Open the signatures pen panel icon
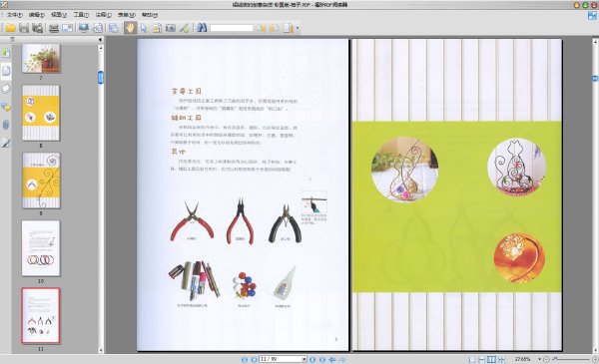This screenshot has height=364, width=599. (6, 143)
